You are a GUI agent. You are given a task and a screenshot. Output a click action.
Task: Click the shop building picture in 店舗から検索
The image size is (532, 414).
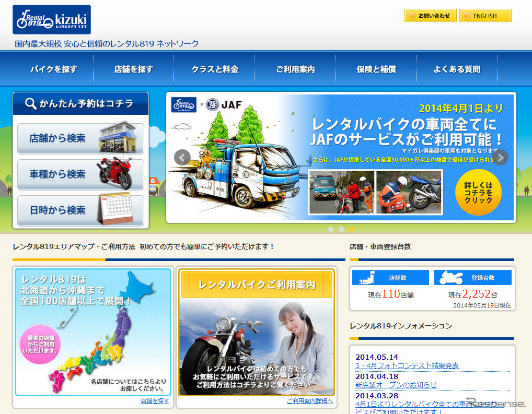point(118,137)
